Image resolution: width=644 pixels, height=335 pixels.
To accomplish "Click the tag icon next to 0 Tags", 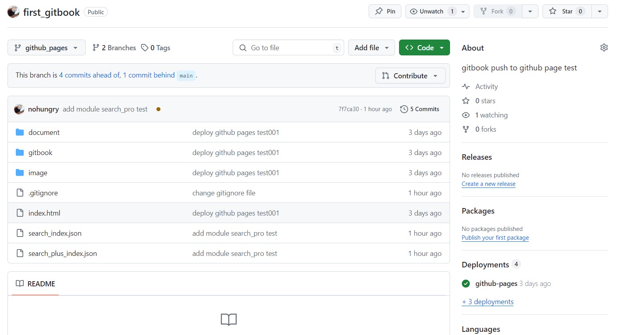I will pos(145,48).
